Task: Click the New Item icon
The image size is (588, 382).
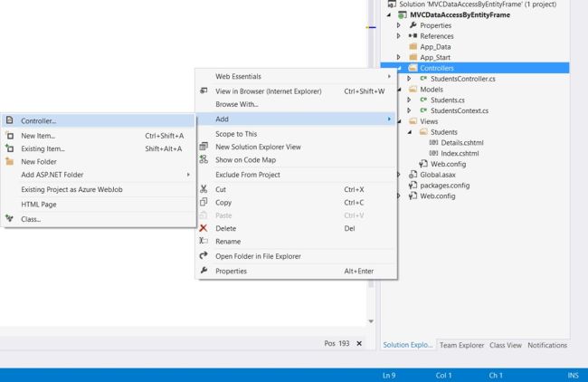Action: tap(10, 136)
